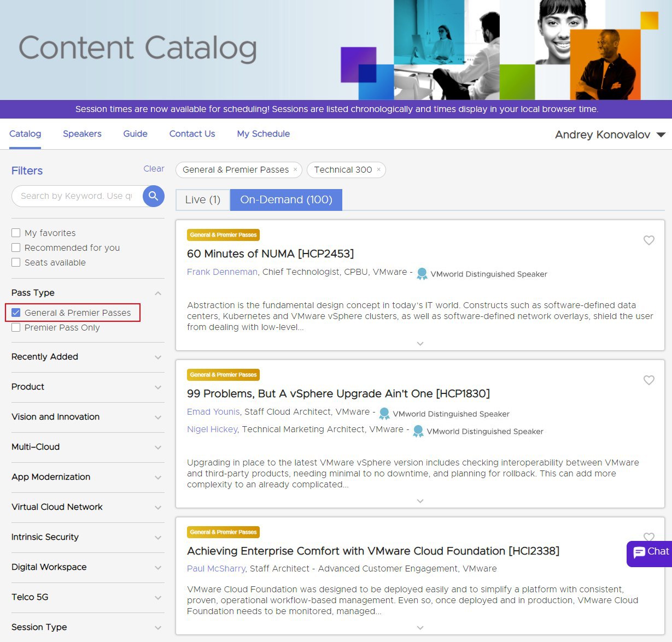Screen dimensions: 672x642
Task: Open the Catalog tab
Action: tap(25, 134)
